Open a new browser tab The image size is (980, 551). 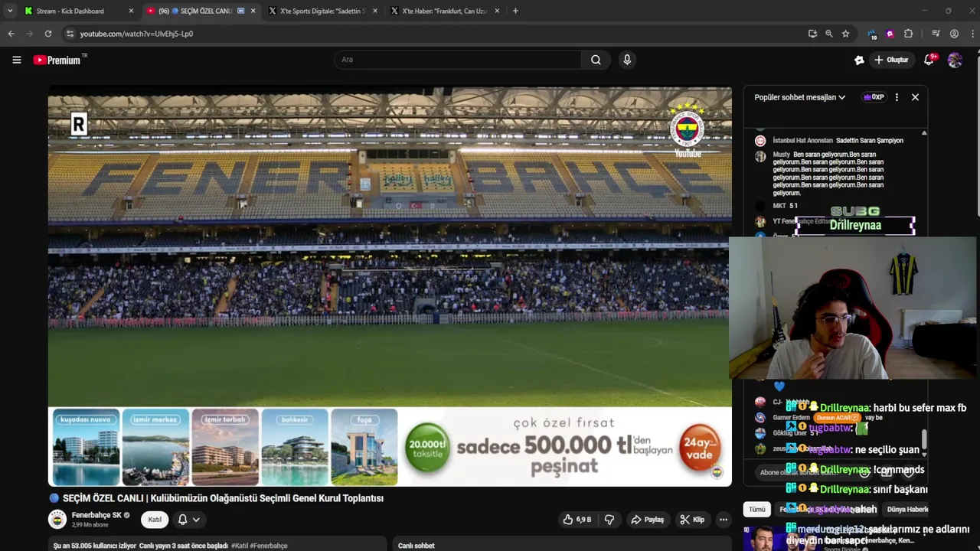(515, 11)
